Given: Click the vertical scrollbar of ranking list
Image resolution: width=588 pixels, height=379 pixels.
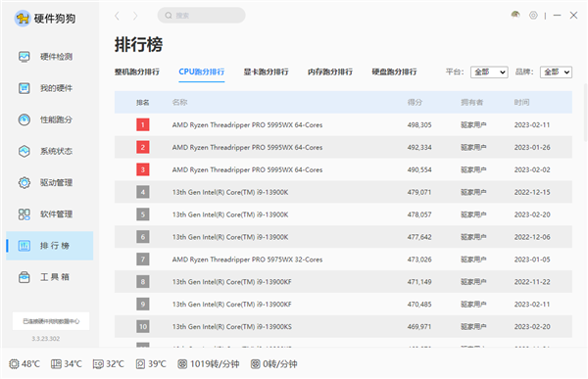Looking at the screenshot, I should coord(585,113).
